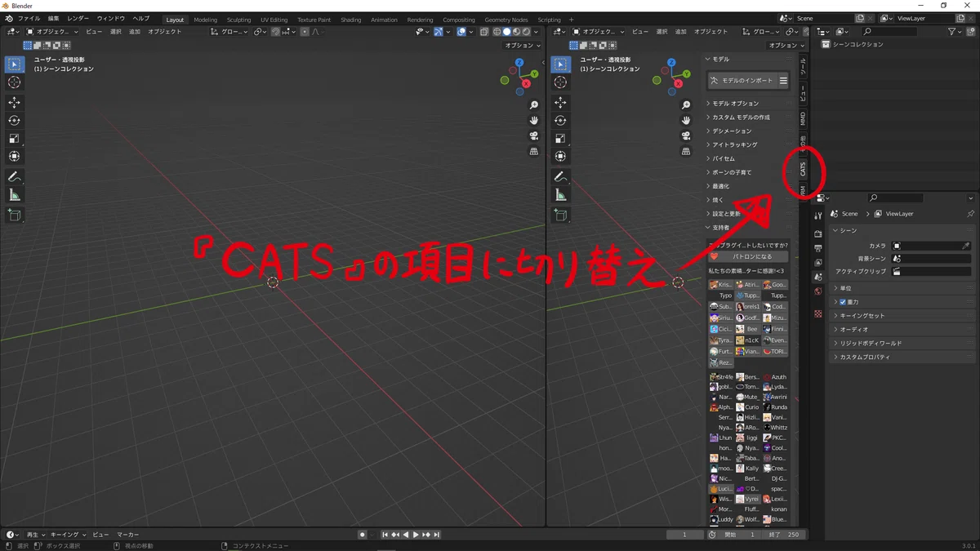This screenshot has height=551, width=980.
Task: Open the 再生 menu in timeline
Action: pos(35,535)
